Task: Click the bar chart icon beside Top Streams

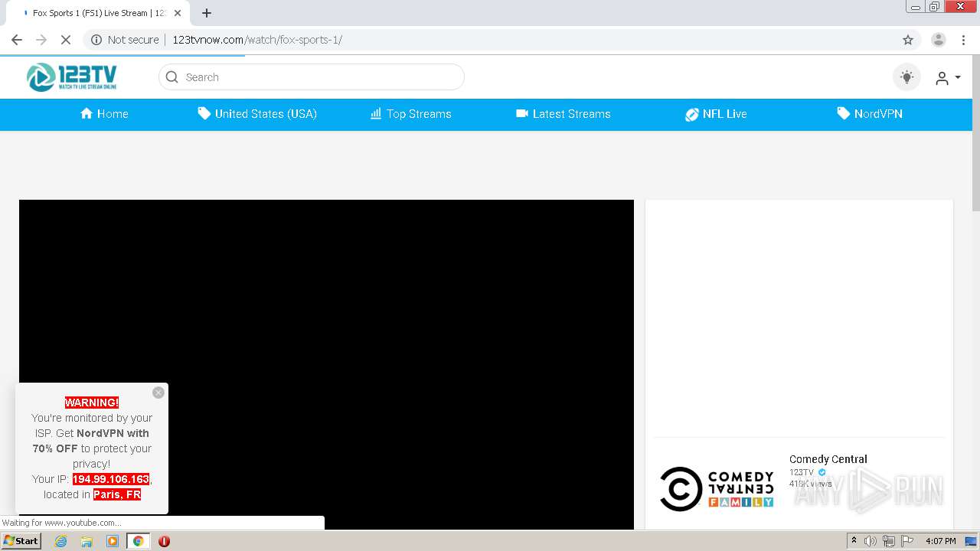Action: (376, 113)
